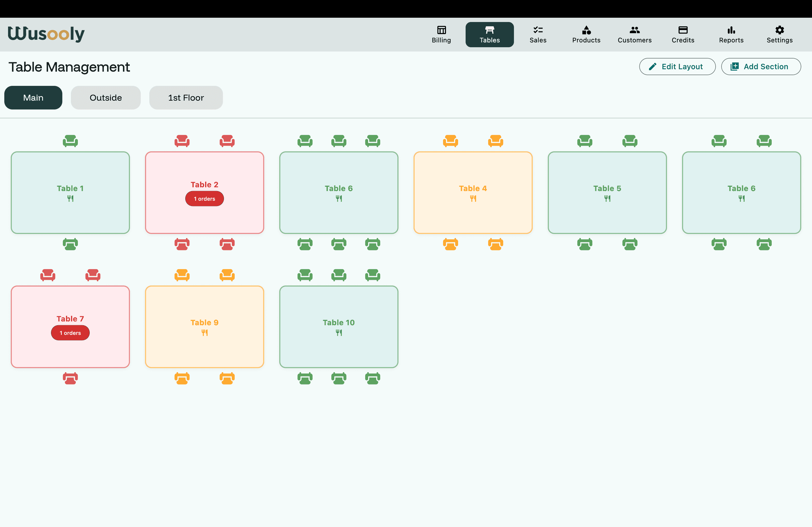The height and width of the screenshot is (527, 812).
Task: Open the Settings gear icon
Action: [779, 30]
